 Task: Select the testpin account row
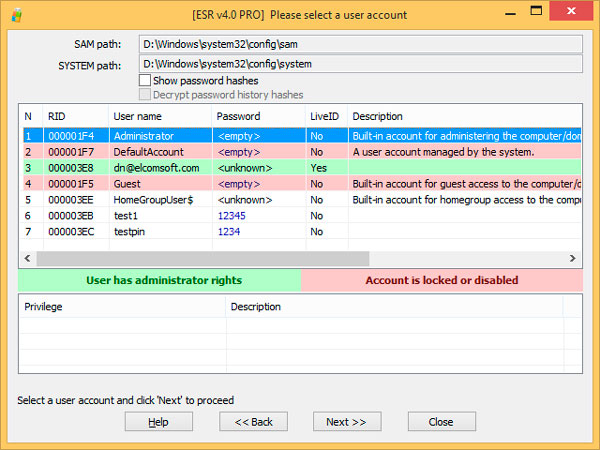pyautogui.click(x=130, y=232)
